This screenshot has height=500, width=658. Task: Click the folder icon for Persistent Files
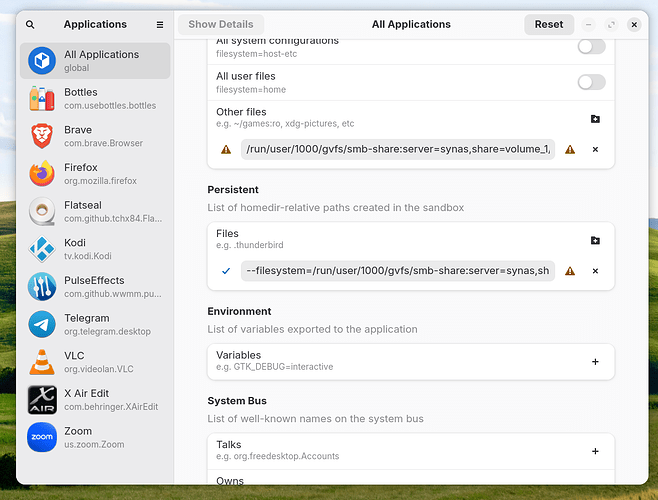coord(595,240)
